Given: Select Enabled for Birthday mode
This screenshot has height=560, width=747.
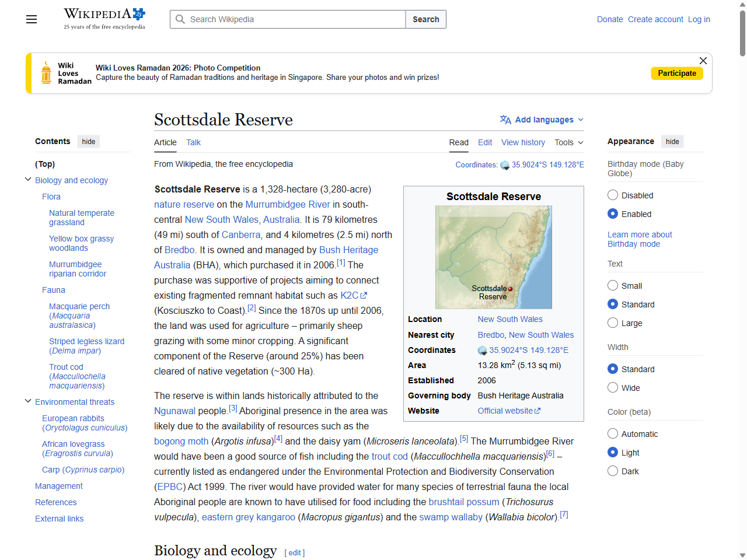Looking at the screenshot, I should pyautogui.click(x=613, y=214).
